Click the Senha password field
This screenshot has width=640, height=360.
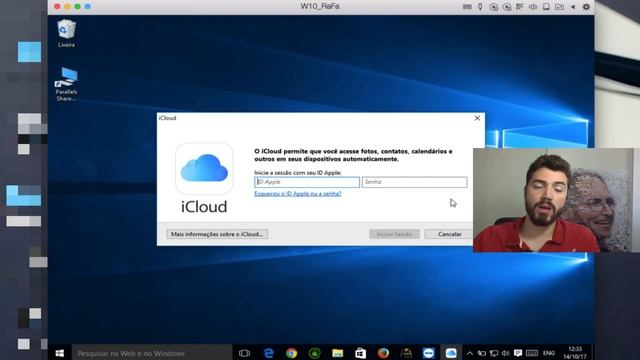click(415, 182)
